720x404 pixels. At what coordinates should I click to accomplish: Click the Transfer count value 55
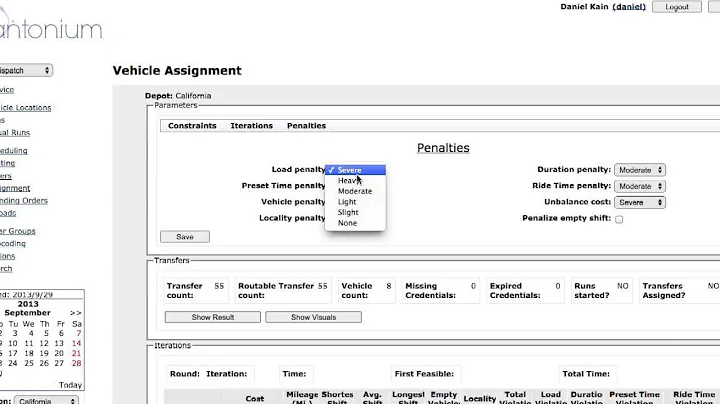(219, 286)
